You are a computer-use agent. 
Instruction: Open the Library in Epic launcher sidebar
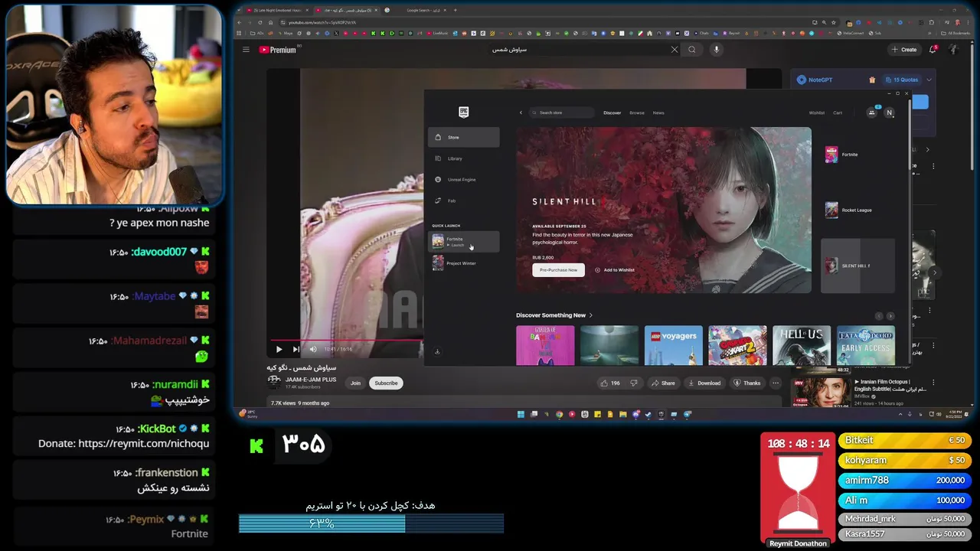pyautogui.click(x=464, y=158)
